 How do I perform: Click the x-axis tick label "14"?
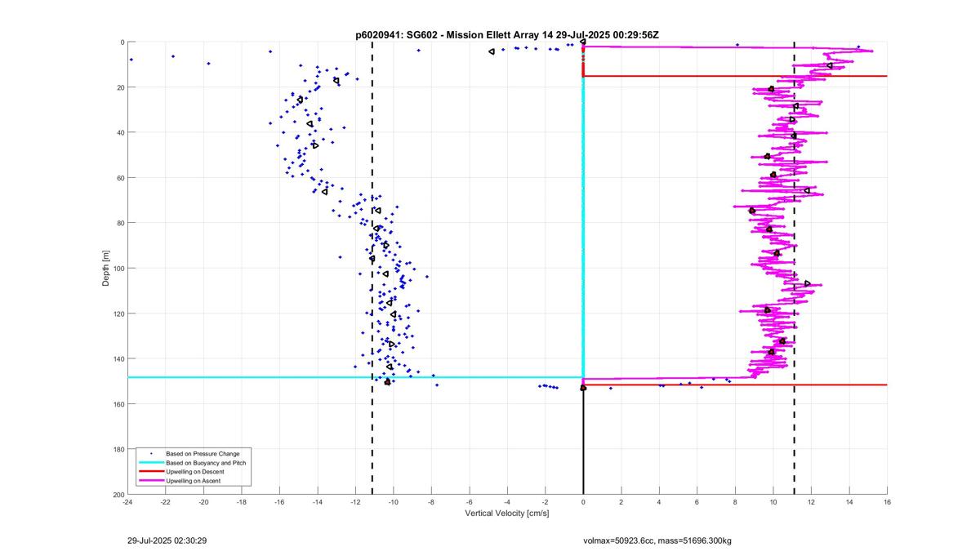(849, 502)
